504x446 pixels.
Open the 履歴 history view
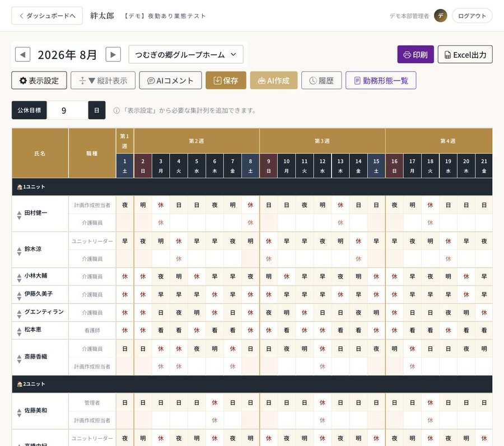321,80
